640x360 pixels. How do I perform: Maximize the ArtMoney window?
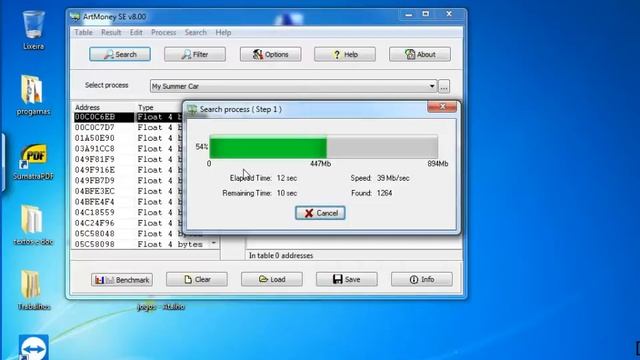click(426, 14)
